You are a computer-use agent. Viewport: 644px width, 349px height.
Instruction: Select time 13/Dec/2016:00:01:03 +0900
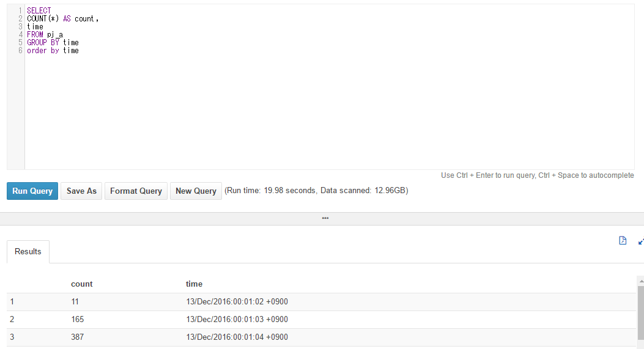(237, 319)
